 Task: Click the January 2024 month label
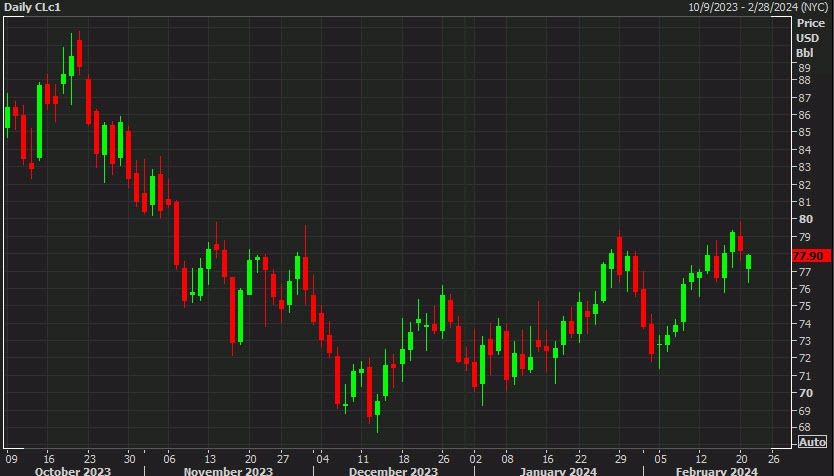[558, 471]
